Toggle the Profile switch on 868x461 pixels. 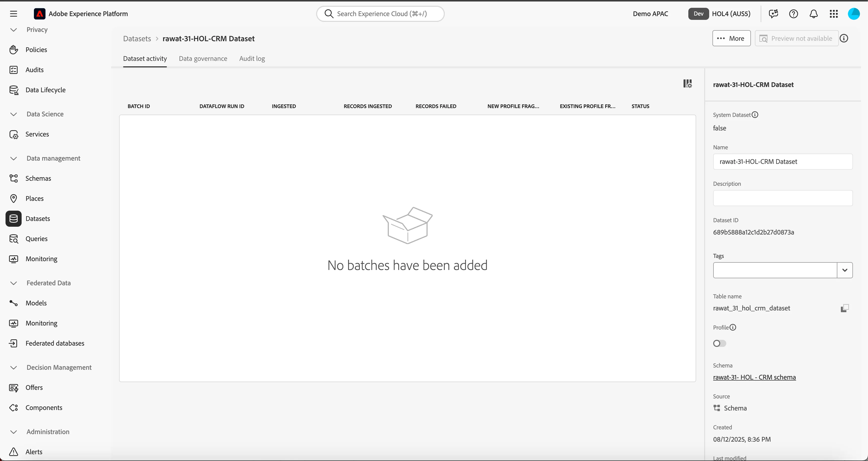tap(719, 343)
